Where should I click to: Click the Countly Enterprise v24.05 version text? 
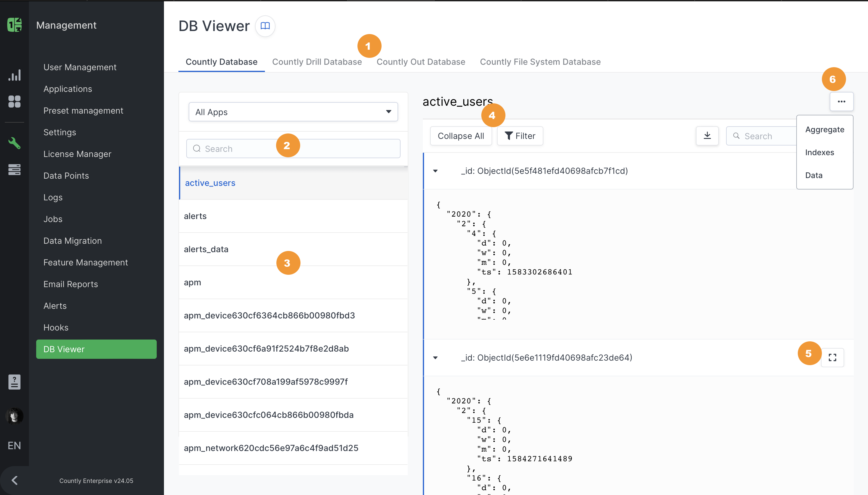tap(96, 481)
